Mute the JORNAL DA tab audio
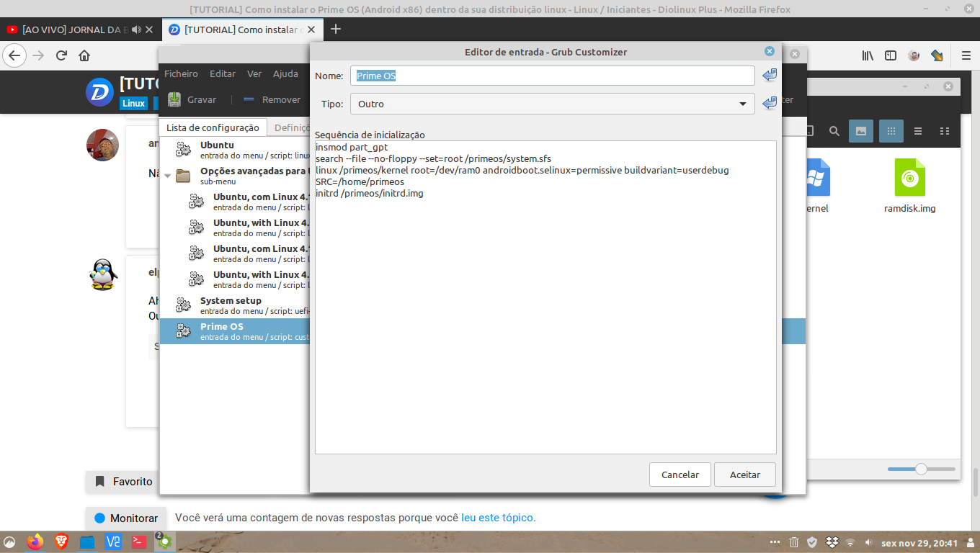The width and height of the screenshot is (980, 553). (x=136, y=30)
